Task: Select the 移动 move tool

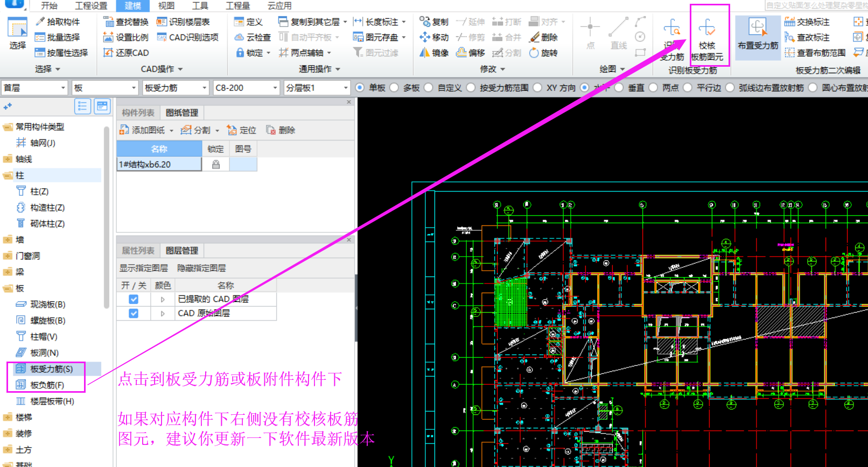Action: 434,37
